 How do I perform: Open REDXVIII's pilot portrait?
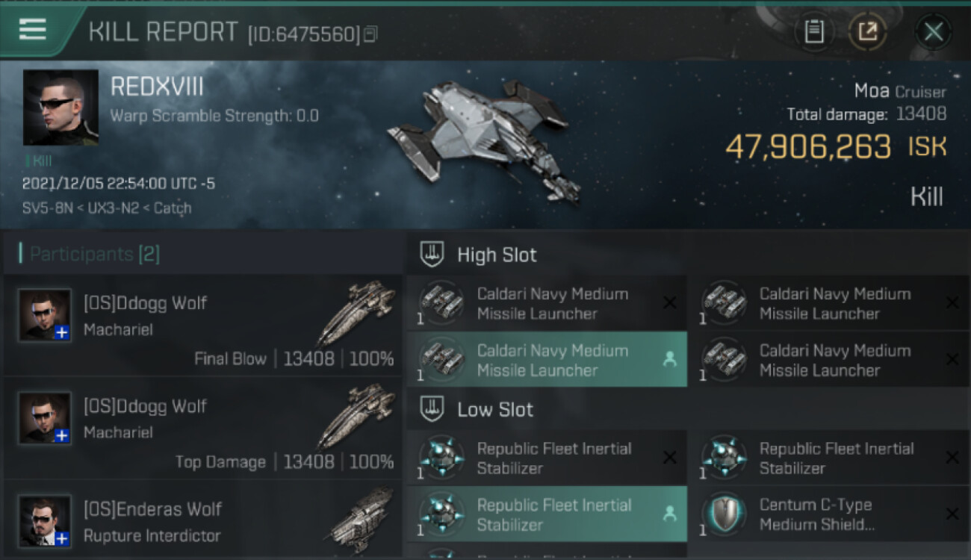click(61, 108)
